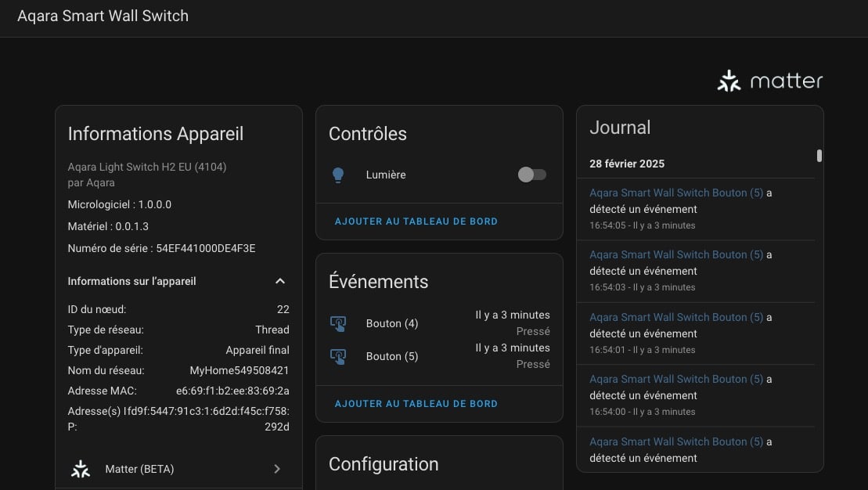
Task: Open the journal entry link at 16:54:01
Action: [676, 317]
